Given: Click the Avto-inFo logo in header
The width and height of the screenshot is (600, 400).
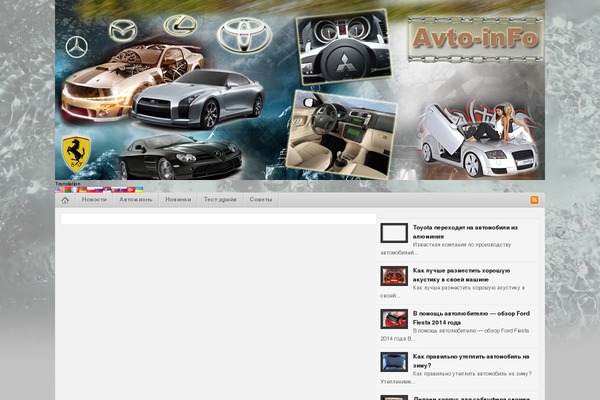Looking at the screenshot, I should 475,39.
